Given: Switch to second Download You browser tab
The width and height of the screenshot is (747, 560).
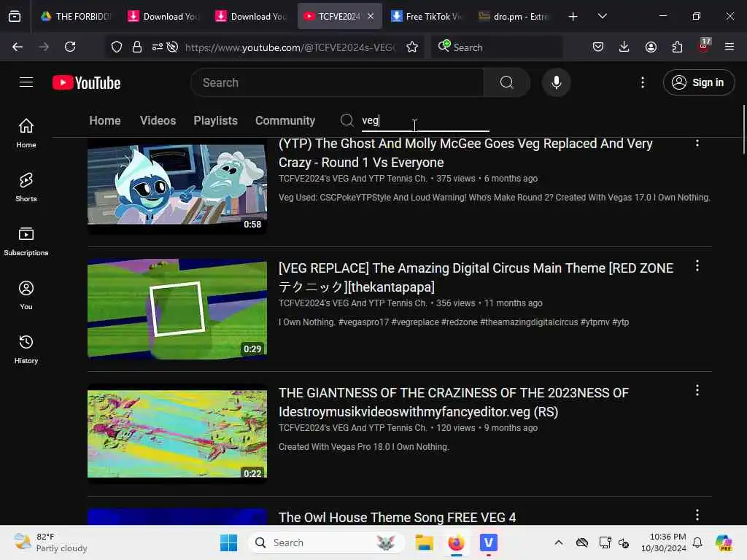Looking at the screenshot, I should [x=251, y=16].
